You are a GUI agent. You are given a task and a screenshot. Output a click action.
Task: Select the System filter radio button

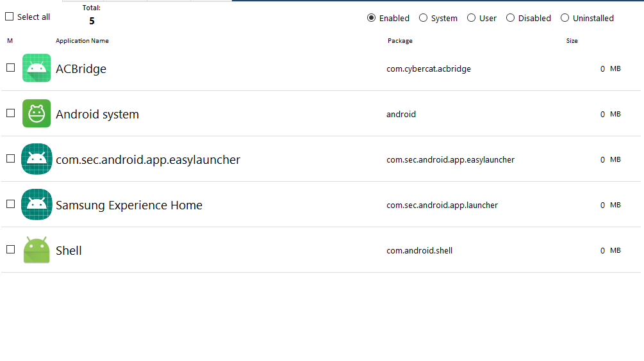click(423, 18)
